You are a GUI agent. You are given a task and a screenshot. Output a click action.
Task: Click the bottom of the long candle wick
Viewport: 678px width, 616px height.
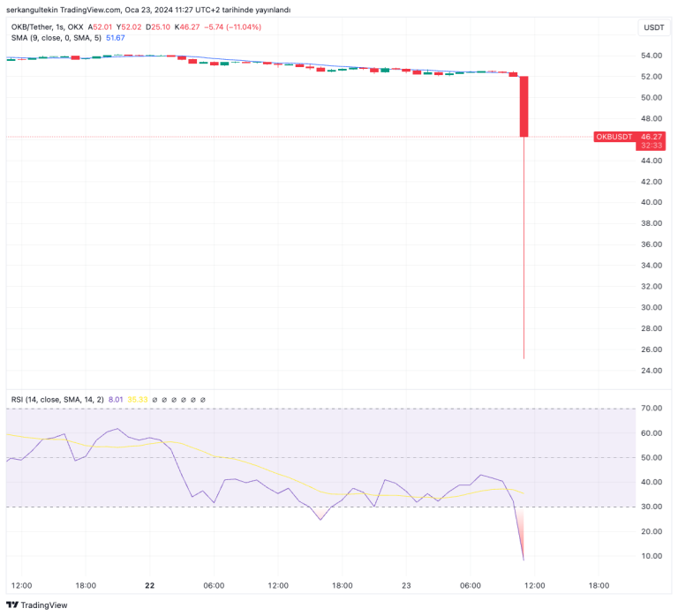524,357
